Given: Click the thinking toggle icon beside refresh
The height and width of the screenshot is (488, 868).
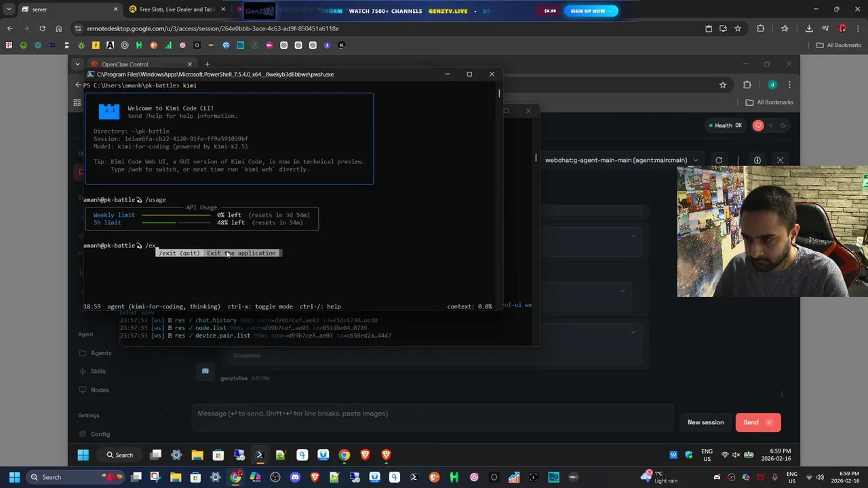Looking at the screenshot, I should [x=757, y=161].
